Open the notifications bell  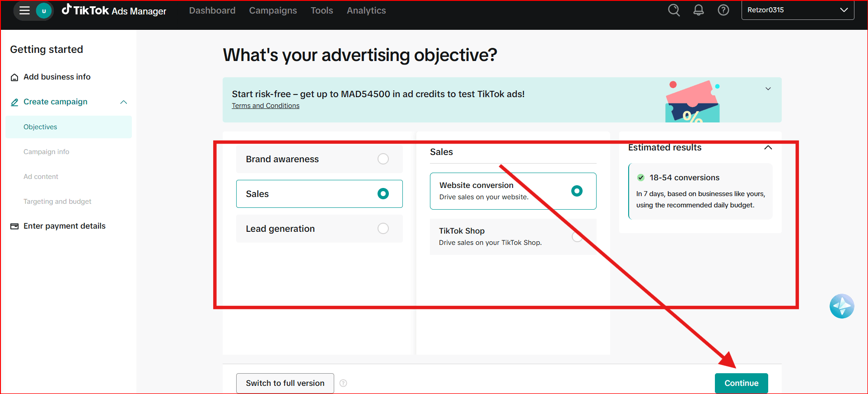point(698,10)
